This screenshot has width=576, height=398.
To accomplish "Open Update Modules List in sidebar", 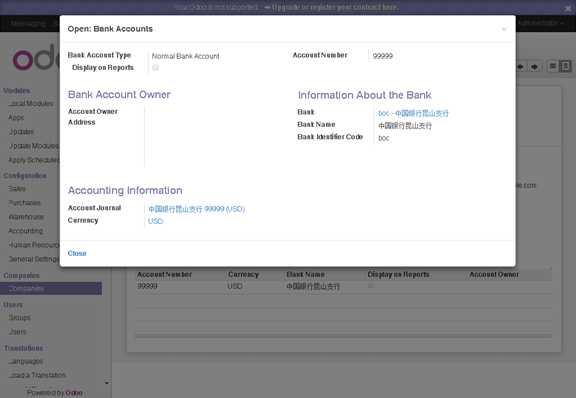I will click(33, 146).
